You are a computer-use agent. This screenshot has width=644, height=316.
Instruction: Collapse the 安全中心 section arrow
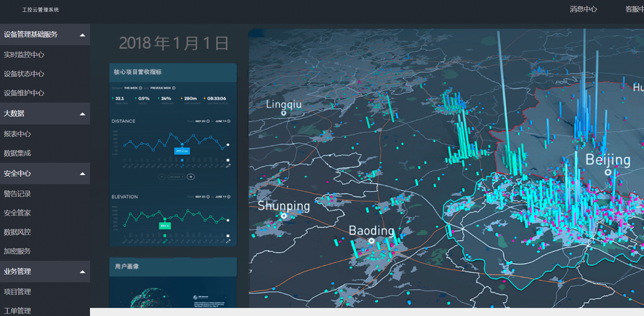tap(82, 174)
